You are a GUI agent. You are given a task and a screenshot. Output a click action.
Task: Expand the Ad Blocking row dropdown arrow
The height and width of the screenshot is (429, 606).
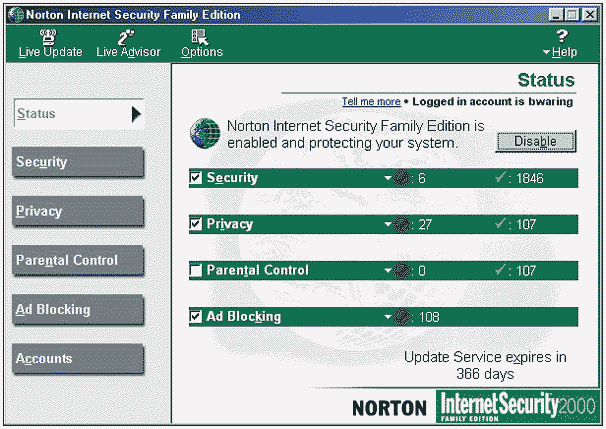point(388,317)
